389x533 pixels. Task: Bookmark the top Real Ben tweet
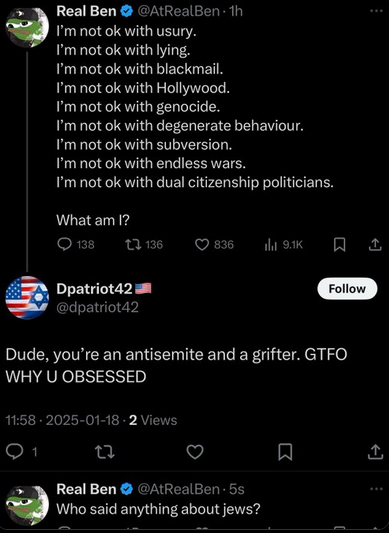339,245
